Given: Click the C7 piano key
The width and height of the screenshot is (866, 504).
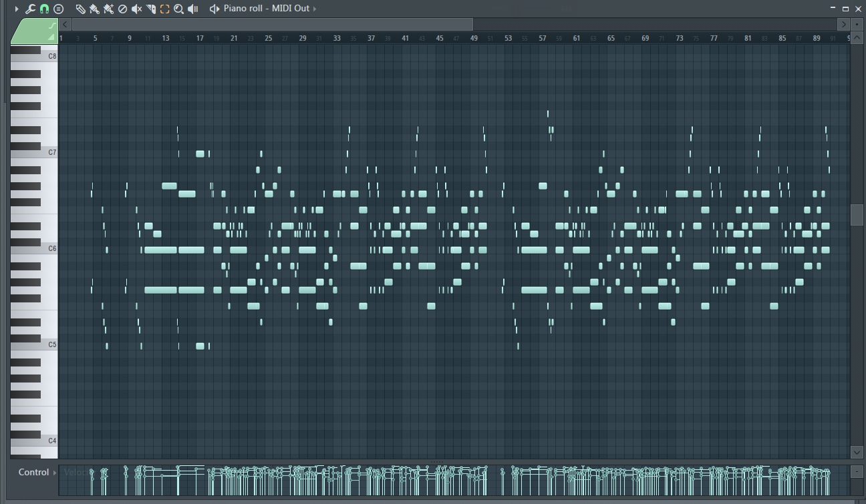Looking at the screenshot, I should (34, 152).
